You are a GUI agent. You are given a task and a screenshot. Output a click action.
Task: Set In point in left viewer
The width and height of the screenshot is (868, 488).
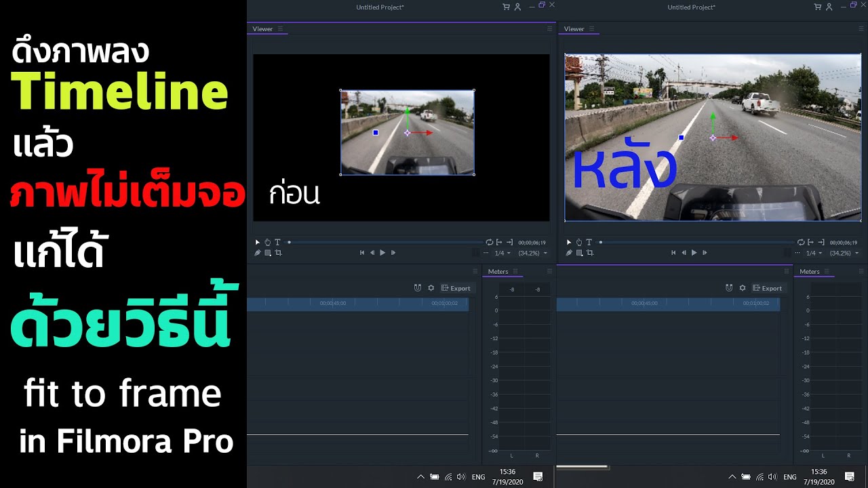click(x=499, y=242)
